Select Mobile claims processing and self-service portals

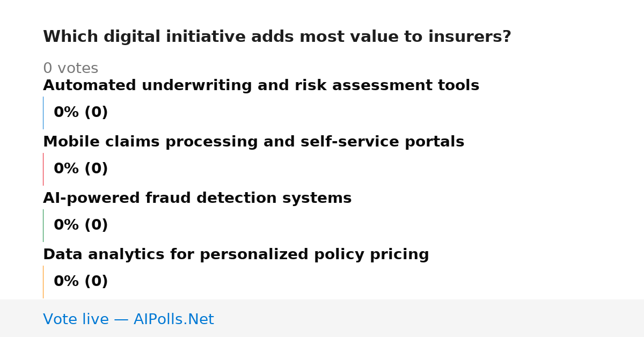[253, 142]
